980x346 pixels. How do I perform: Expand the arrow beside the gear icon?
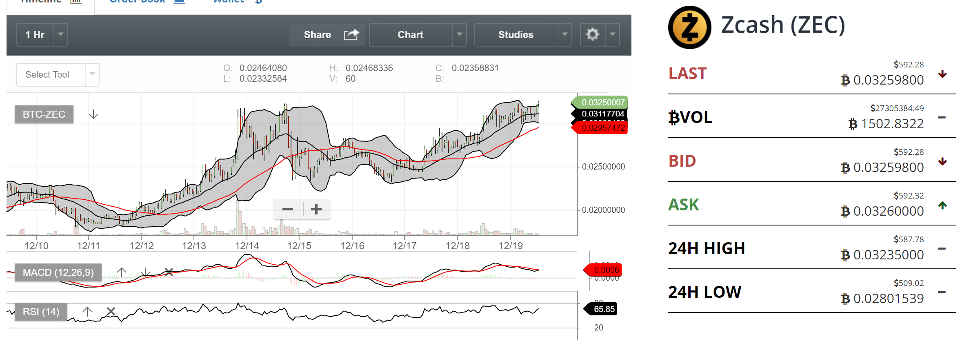click(613, 34)
